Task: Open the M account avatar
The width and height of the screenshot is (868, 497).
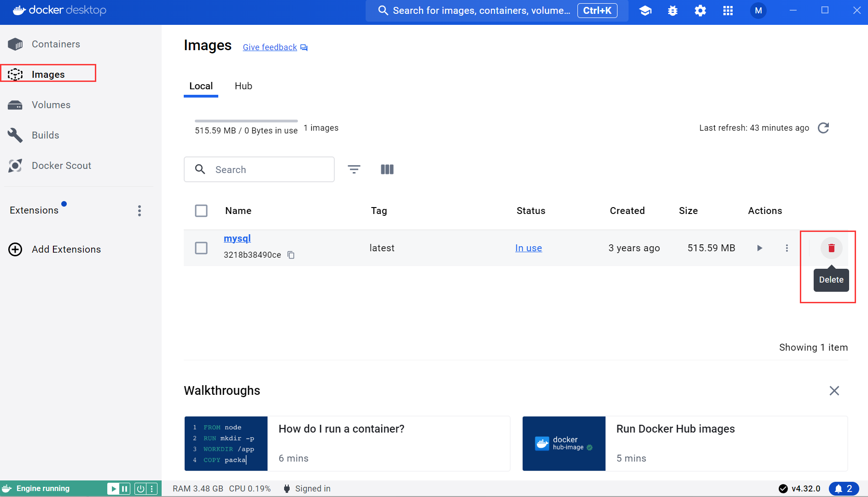Action: pos(758,11)
